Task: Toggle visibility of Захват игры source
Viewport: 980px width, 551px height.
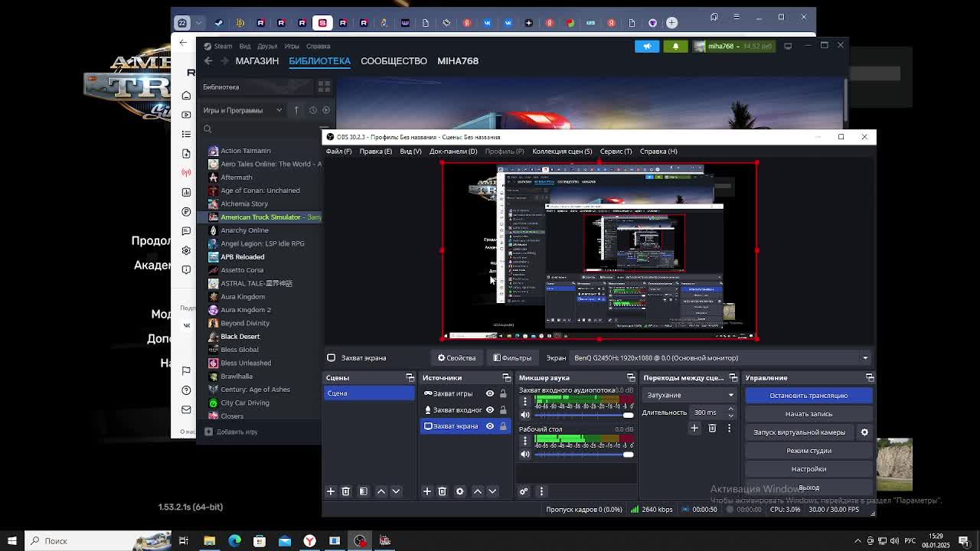Action: pos(490,393)
